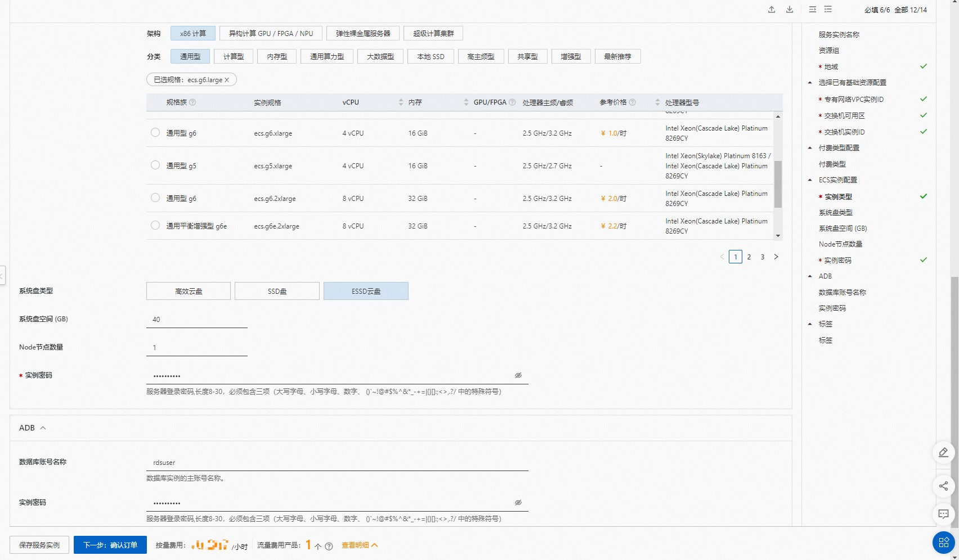Image resolution: width=959 pixels, height=560 pixels.
Task: Collapse 付费类型配置 group in outline
Action: tap(810, 148)
